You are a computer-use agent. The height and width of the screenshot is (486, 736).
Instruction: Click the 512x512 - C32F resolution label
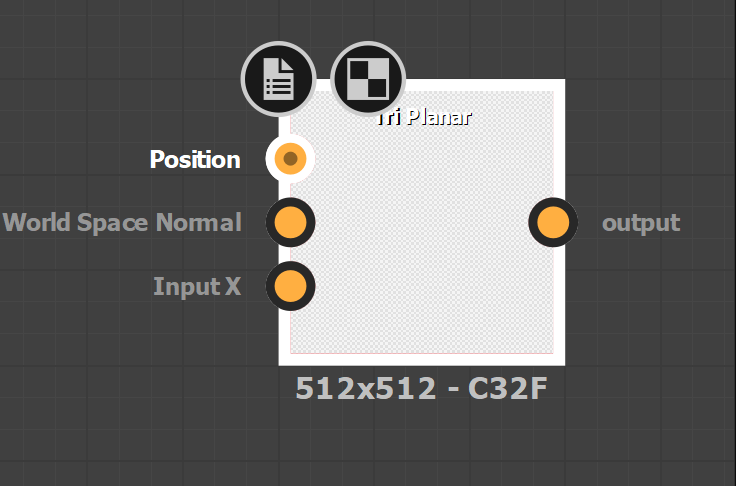coord(421,388)
